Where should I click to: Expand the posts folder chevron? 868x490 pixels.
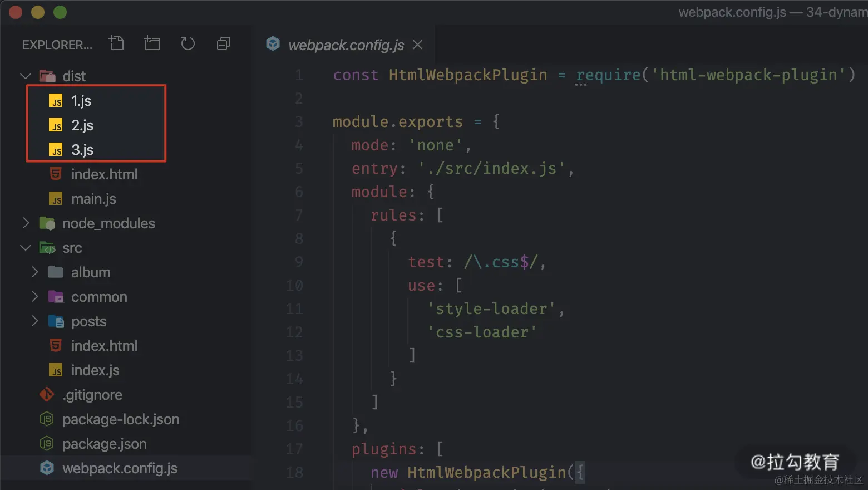click(34, 321)
